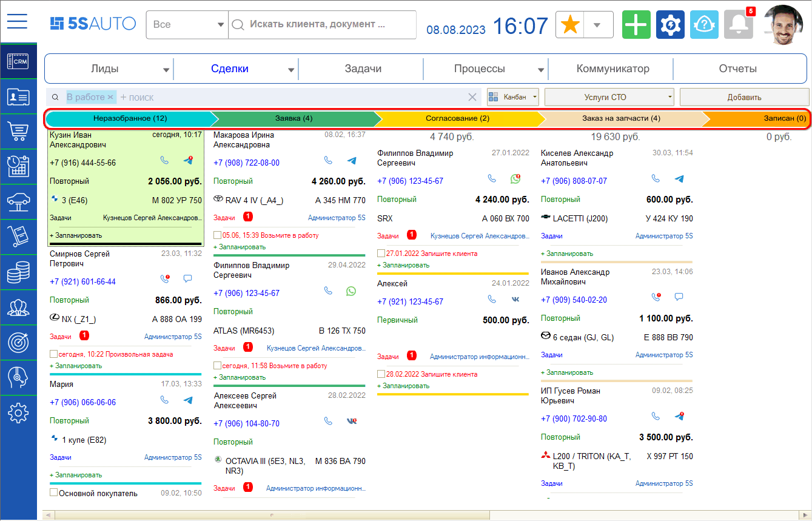This screenshot has width=812, height=521.
Task: Select the Согласование (2) pipeline stage
Action: tap(457, 119)
